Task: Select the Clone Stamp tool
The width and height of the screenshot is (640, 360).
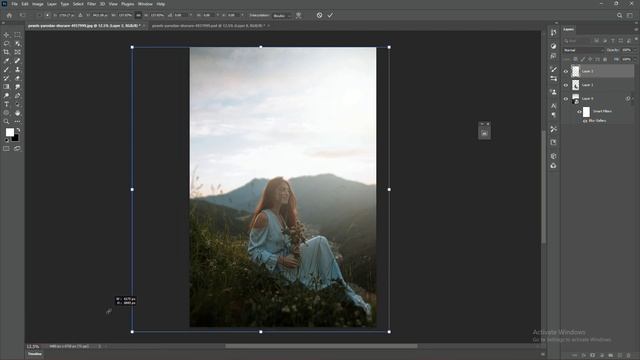Action: tap(18, 69)
